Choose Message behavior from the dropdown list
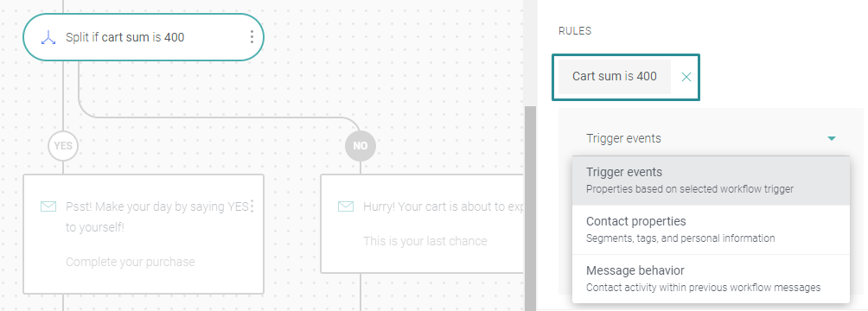Image resolution: width=868 pixels, height=311 pixels. [x=711, y=279]
